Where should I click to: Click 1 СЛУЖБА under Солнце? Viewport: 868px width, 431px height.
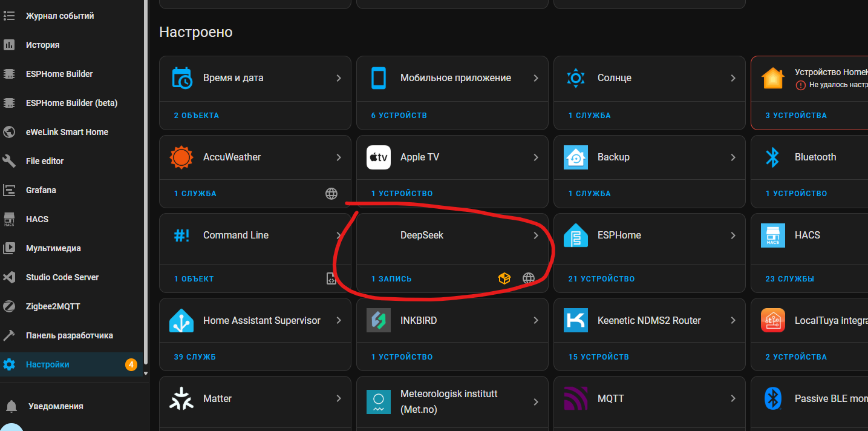click(x=590, y=116)
